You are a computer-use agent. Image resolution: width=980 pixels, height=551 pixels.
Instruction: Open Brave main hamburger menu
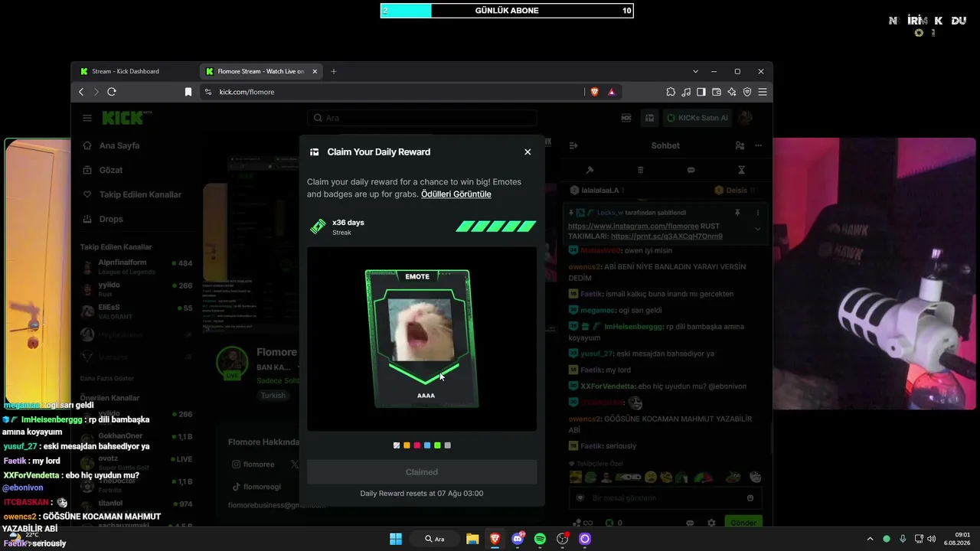tap(763, 92)
